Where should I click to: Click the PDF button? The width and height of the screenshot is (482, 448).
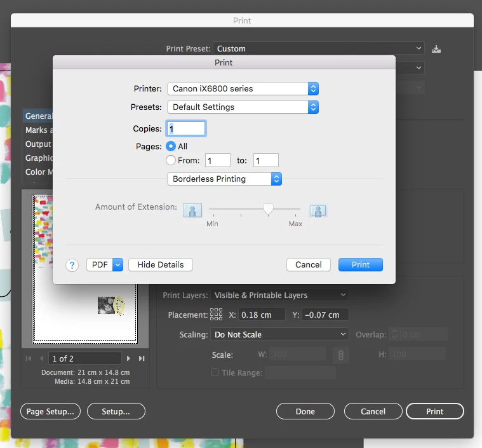coord(100,264)
